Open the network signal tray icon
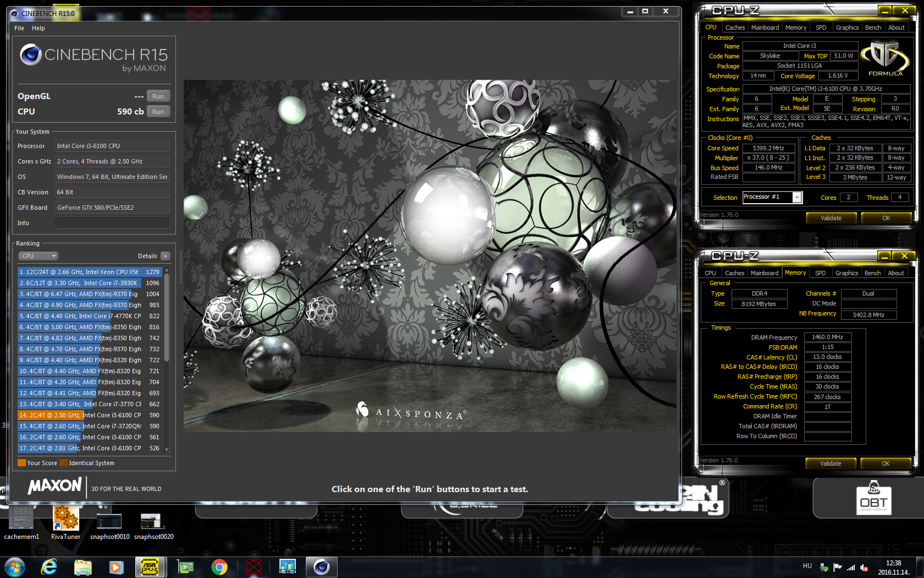The width and height of the screenshot is (924, 578). (851, 567)
